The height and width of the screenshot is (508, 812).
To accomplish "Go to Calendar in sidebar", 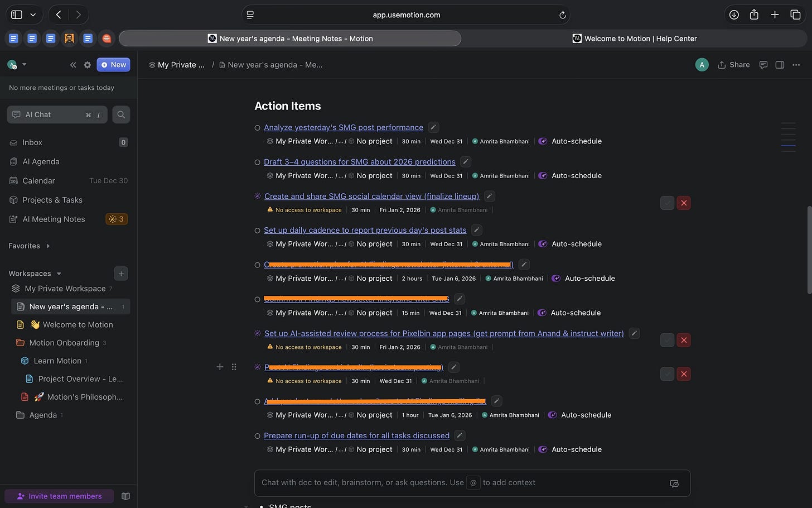I will pos(69,181).
